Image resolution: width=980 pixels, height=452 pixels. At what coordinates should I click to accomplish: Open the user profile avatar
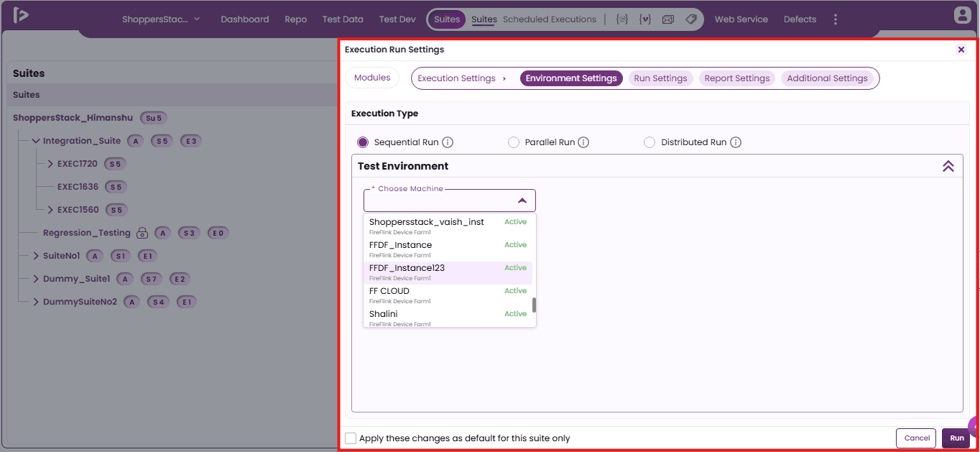pos(961,15)
